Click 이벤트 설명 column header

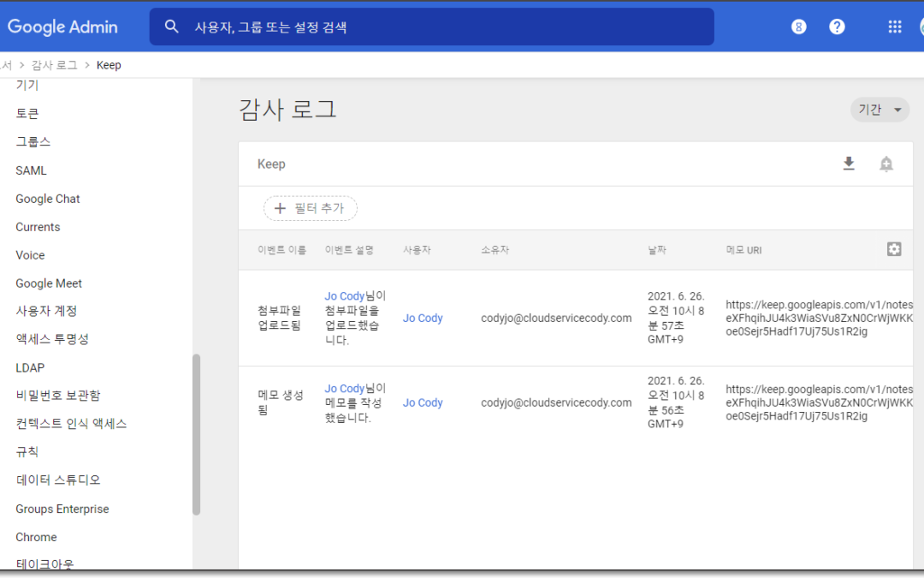coord(349,250)
